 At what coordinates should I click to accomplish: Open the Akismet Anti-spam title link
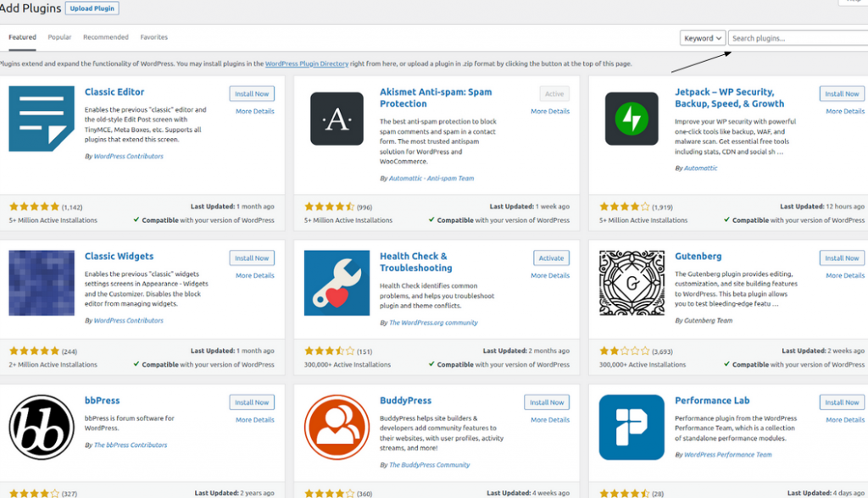point(436,98)
